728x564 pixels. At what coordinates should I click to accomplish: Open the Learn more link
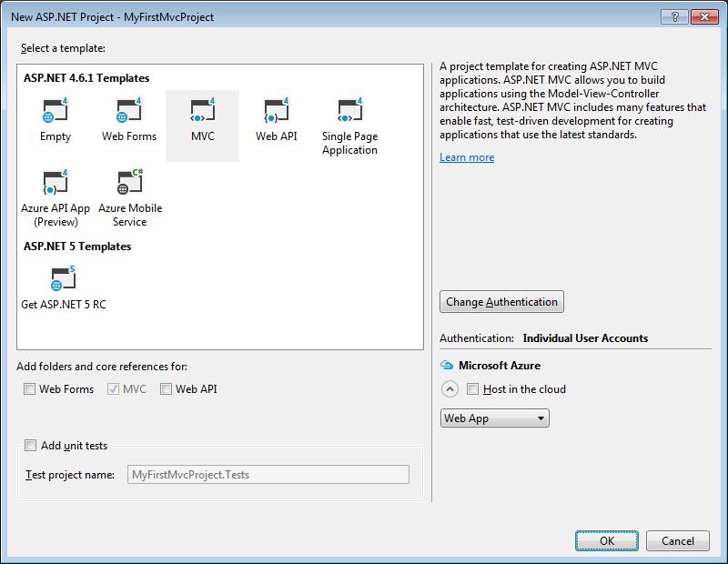(467, 157)
